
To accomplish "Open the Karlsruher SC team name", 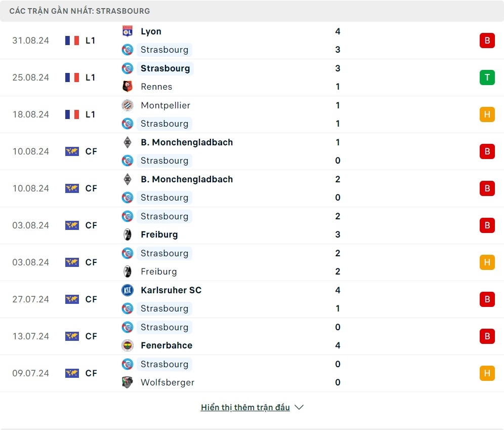I will coord(171,290).
